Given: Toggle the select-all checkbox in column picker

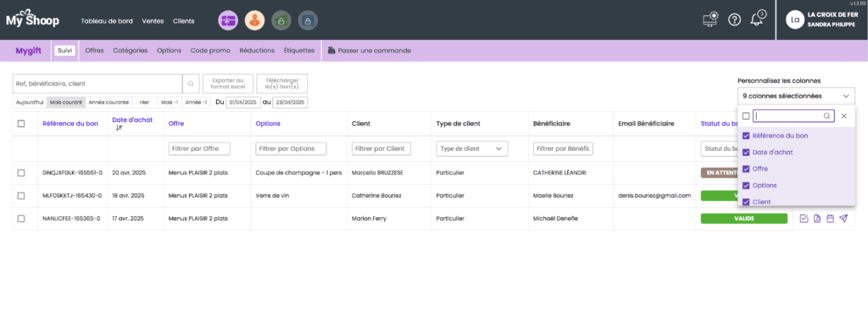Looking at the screenshot, I should (x=746, y=116).
